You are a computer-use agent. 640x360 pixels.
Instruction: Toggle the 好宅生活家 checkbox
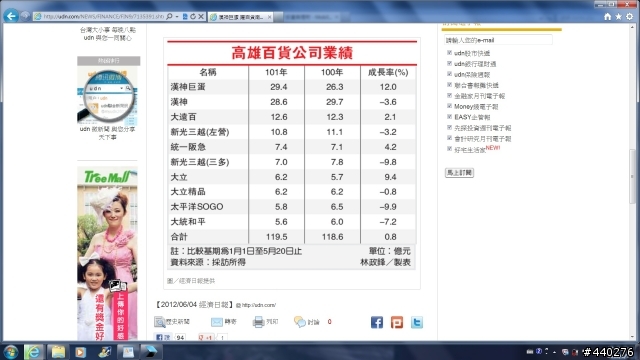point(449,149)
